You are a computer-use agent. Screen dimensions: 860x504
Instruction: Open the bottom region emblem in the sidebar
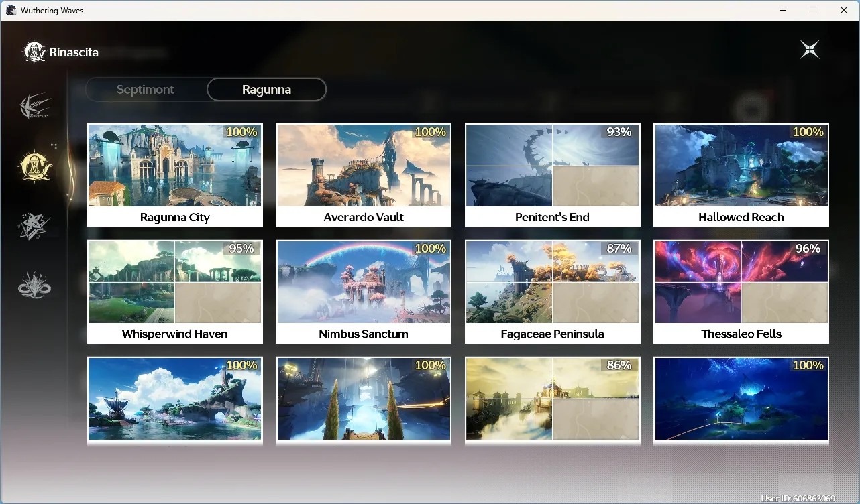point(35,285)
